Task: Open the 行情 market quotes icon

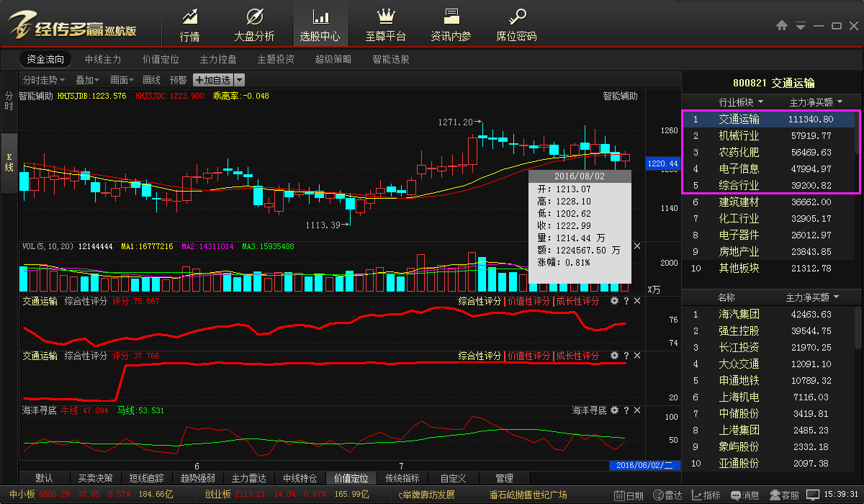Action: coord(189,24)
